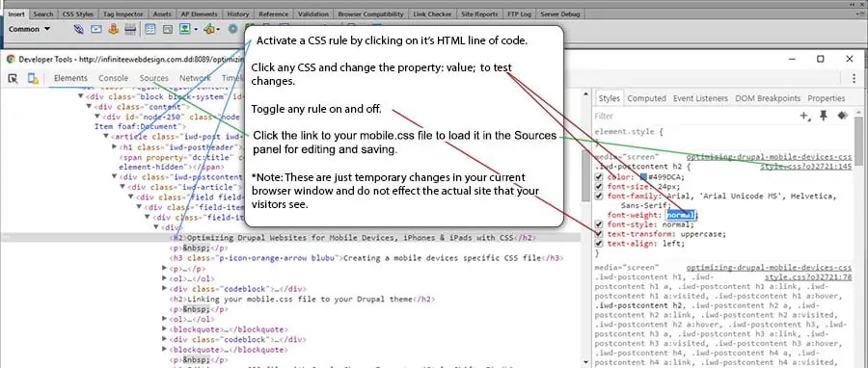The width and height of the screenshot is (868, 368).
Task: Switch to the Computed tab
Action: (646, 98)
